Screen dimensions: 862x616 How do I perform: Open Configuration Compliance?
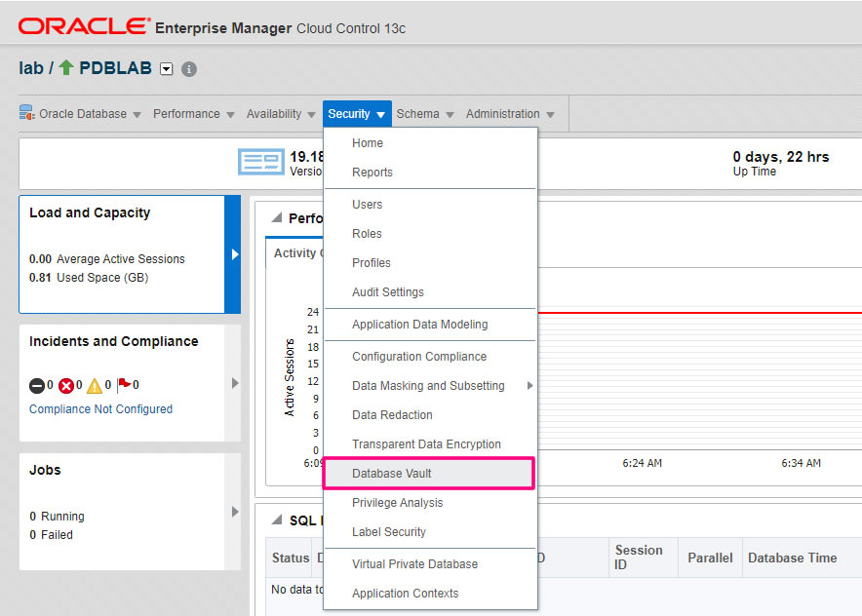coord(430,356)
